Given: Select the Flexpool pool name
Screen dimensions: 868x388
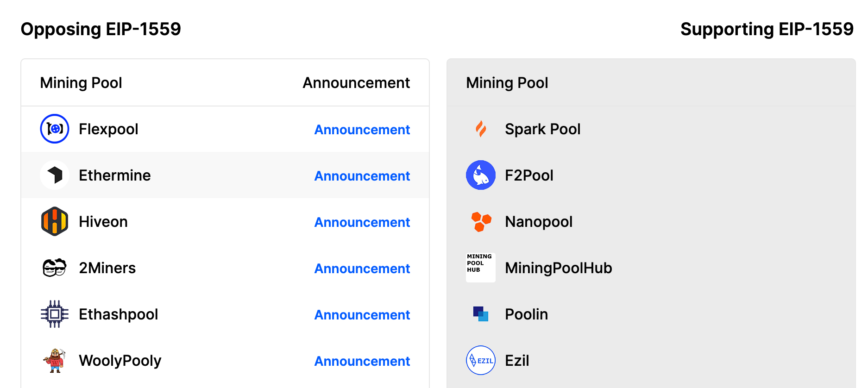Looking at the screenshot, I should click(x=108, y=129).
